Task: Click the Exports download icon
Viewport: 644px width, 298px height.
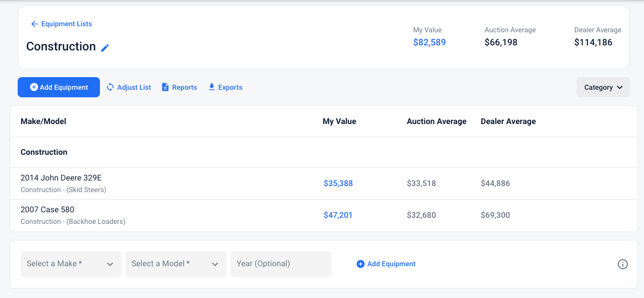Action: pyautogui.click(x=211, y=87)
